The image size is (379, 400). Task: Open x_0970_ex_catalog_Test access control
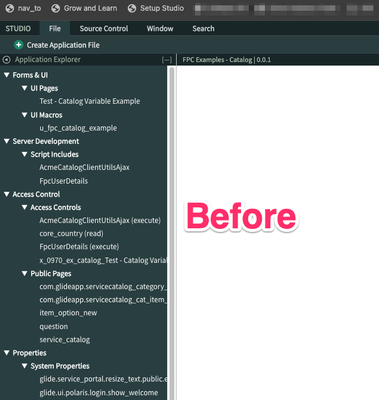[x=103, y=260]
